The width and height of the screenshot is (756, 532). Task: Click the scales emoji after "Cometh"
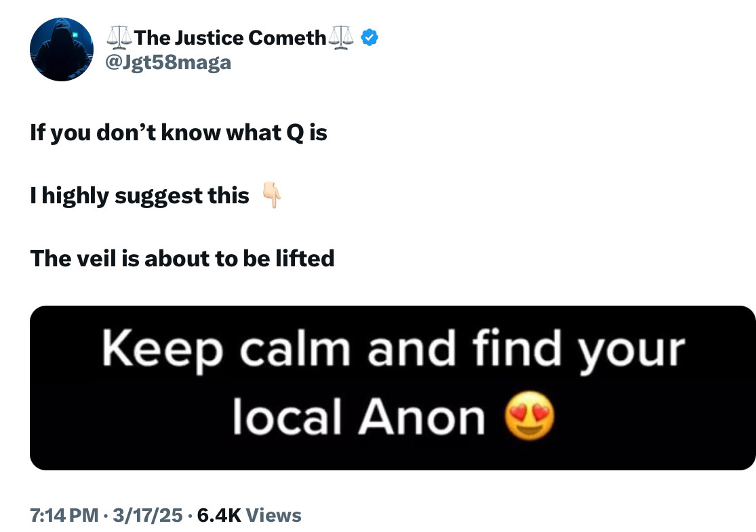pyautogui.click(x=341, y=38)
